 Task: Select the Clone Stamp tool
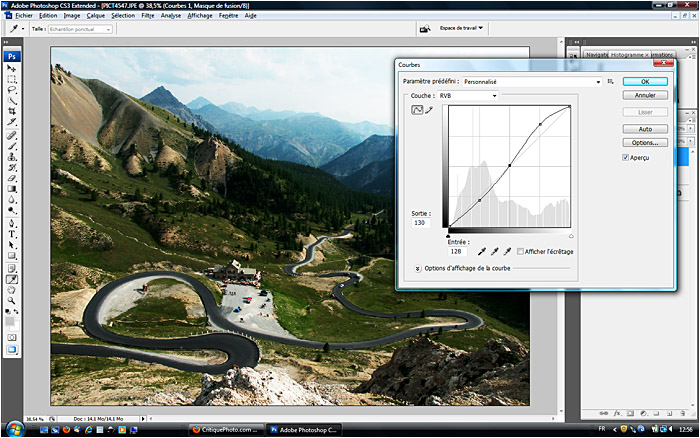(12, 156)
